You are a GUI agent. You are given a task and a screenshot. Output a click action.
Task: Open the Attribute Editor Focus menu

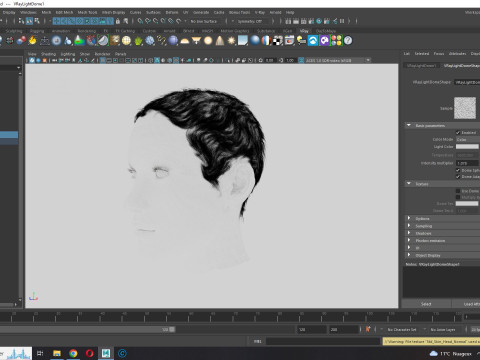[x=439, y=53]
